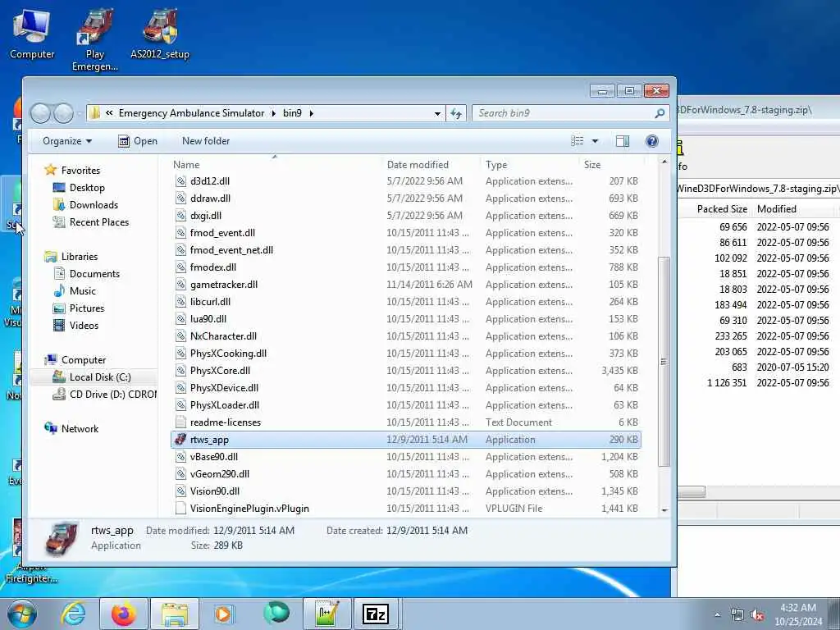The width and height of the screenshot is (840, 630).
Task: Open the Windows Start button
Action: coord(21,614)
